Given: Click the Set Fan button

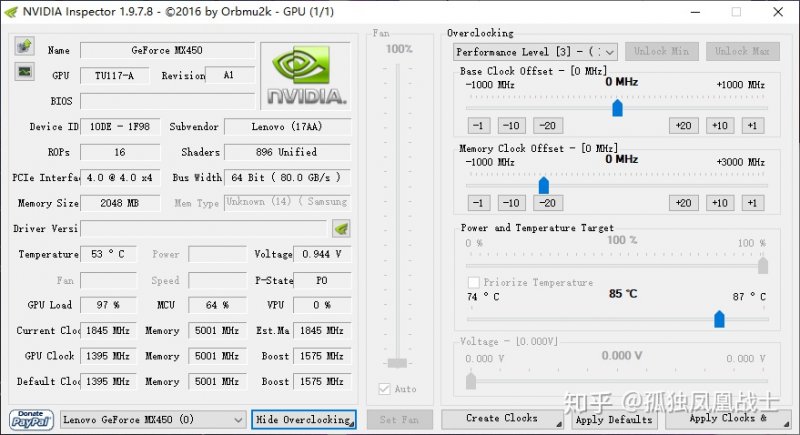Looking at the screenshot, I should pyautogui.click(x=399, y=419).
